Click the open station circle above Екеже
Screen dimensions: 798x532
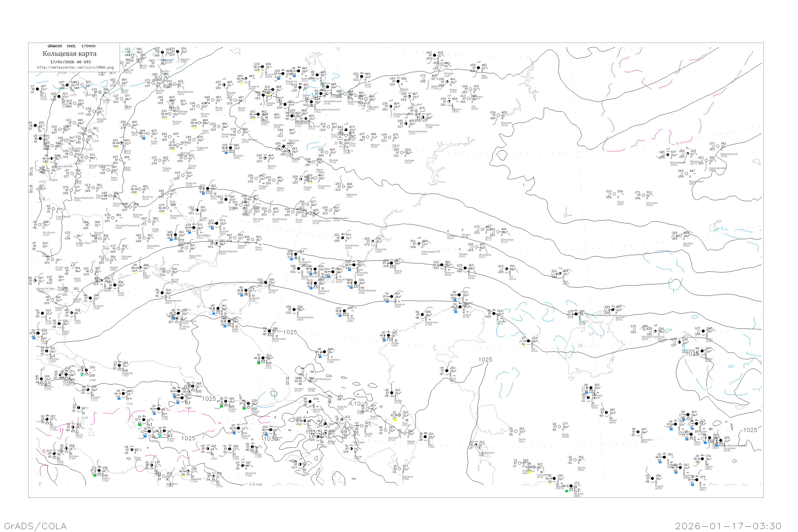(x=559, y=427)
